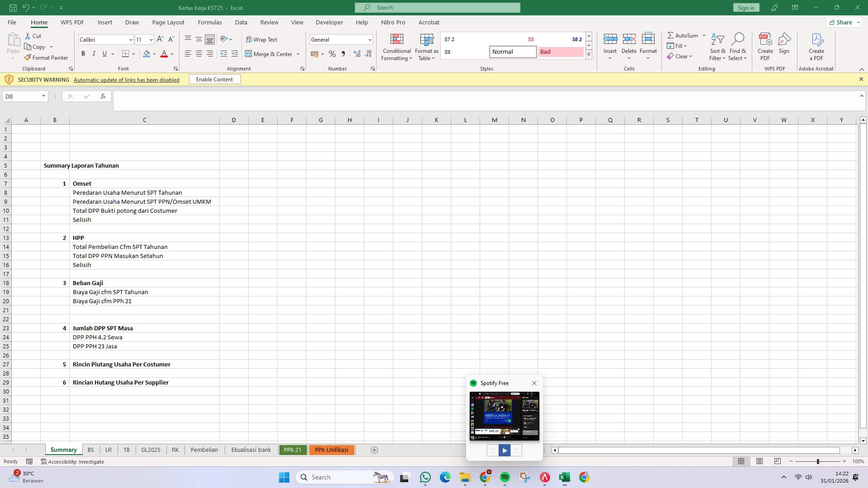Apply Percent number style
Screen dimensions: 868x488
point(332,54)
